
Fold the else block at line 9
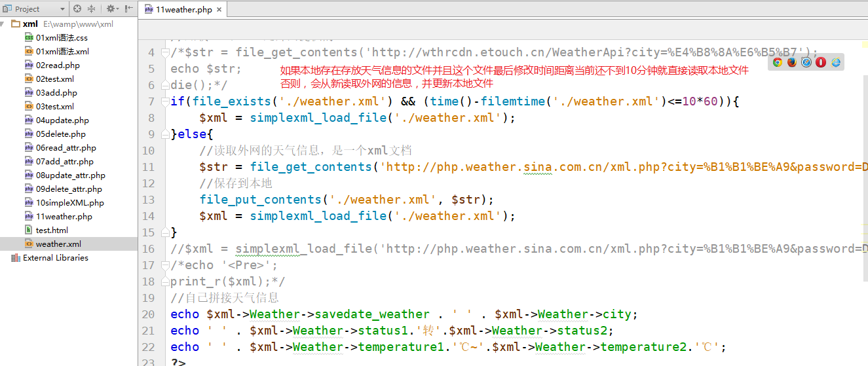pyautogui.click(x=164, y=134)
